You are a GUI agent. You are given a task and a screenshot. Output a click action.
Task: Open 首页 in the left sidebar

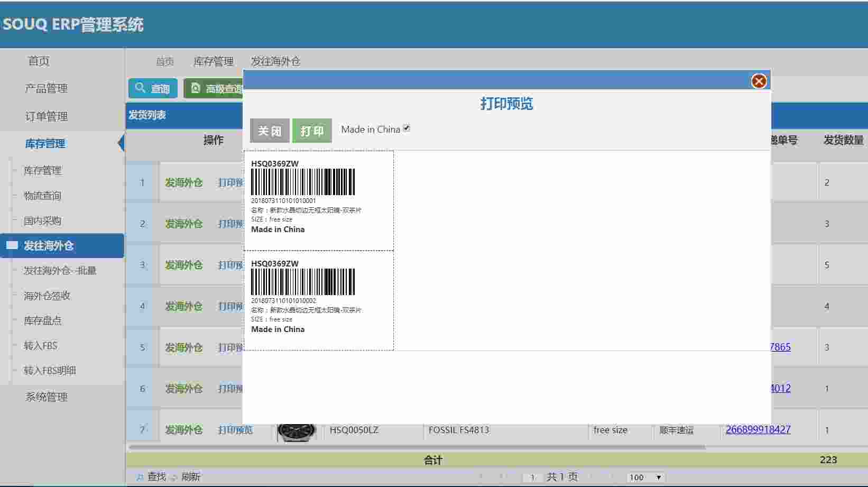[x=39, y=61]
